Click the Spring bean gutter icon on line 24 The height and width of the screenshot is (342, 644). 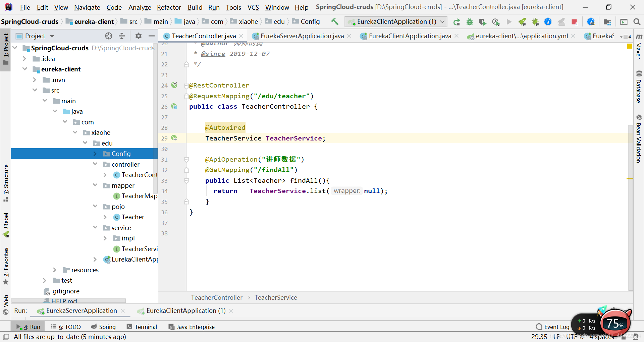coord(174,85)
